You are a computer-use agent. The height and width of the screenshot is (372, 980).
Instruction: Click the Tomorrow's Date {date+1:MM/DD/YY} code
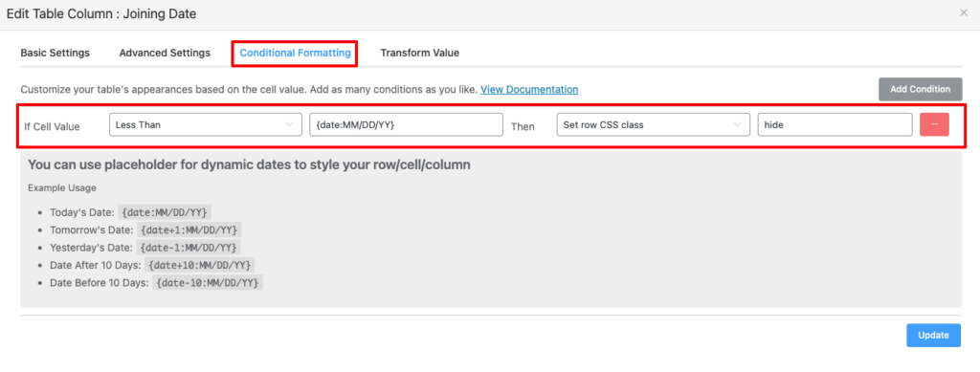189,230
